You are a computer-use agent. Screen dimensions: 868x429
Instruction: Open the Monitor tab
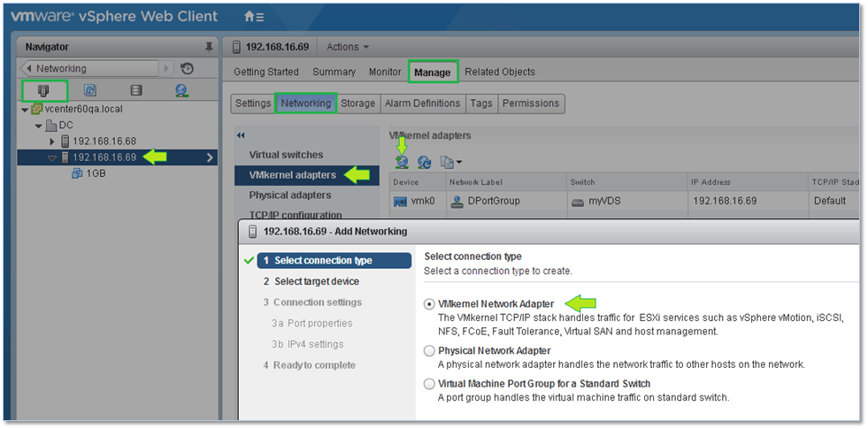pyautogui.click(x=385, y=72)
